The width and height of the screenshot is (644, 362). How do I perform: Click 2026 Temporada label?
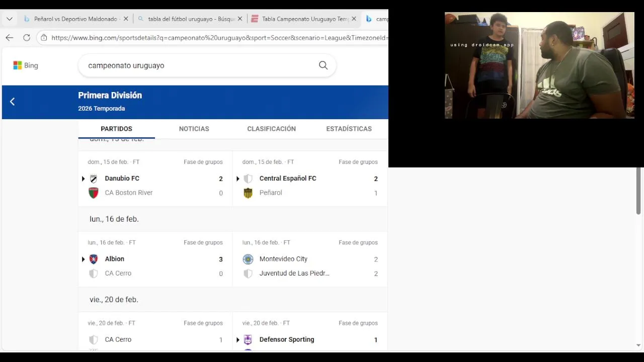click(102, 109)
